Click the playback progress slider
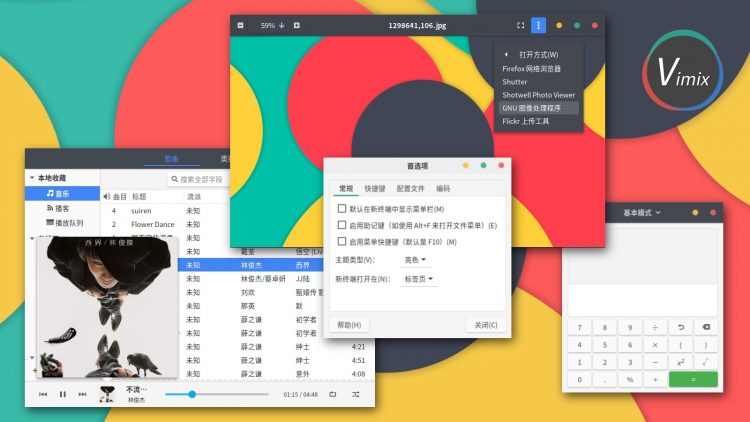Screen dimensions: 750x422 click(x=217, y=394)
